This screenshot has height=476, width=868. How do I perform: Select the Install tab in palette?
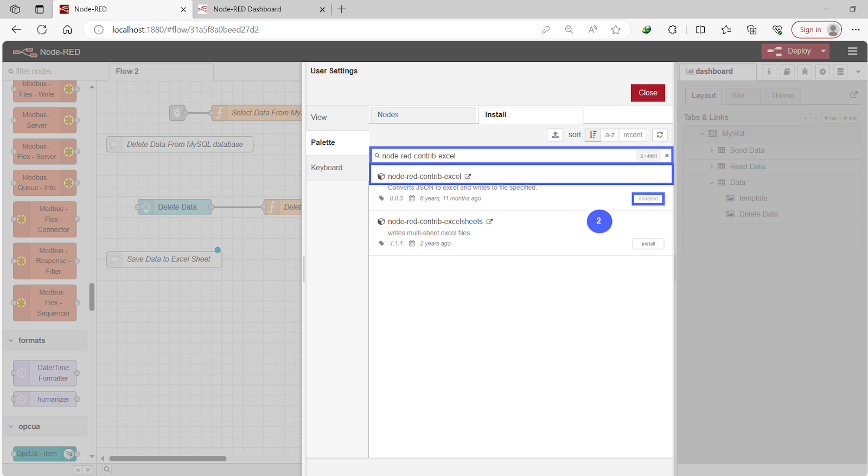pyautogui.click(x=531, y=115)
